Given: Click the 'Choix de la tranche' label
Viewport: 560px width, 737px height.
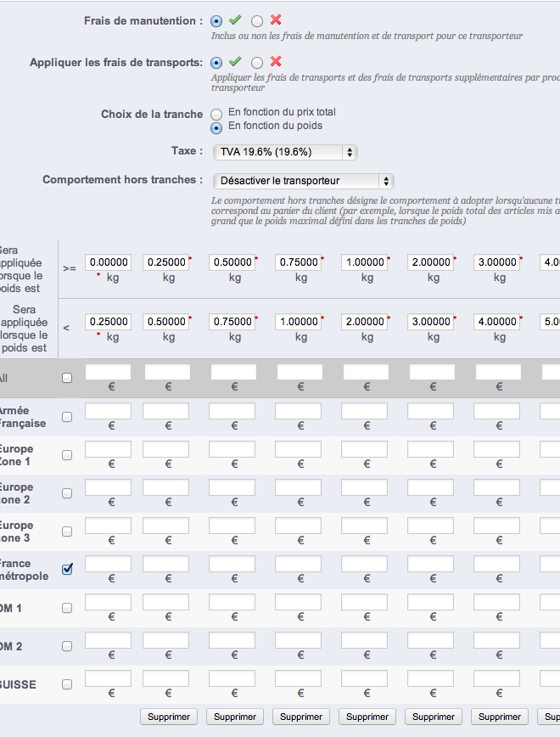Looking at the screenshot, I should pos(152,115).
